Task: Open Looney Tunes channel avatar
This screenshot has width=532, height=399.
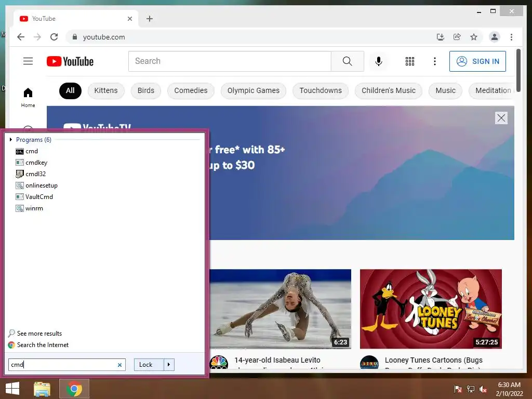Action: coord(369,362)
